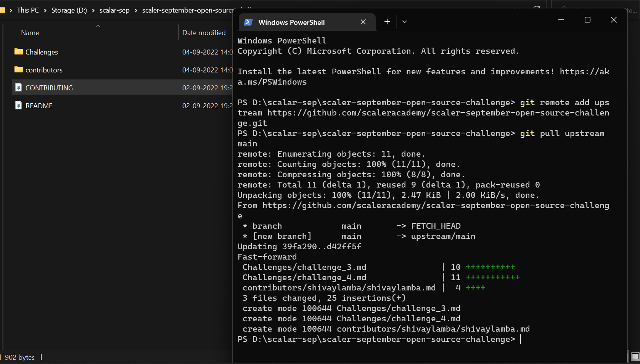
Task: Switch to the Windows PowerShell tab
Action: 292,22
